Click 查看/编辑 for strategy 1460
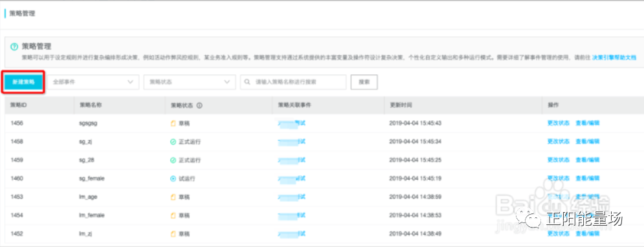The image size is (644, 247). click(587, 178)
